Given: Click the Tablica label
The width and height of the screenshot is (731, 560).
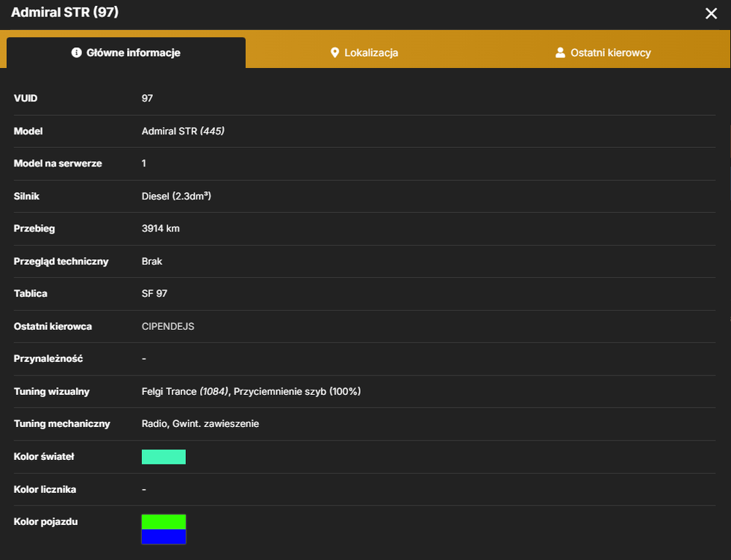Looking at the screenshot, I should [x=31, y=293].
